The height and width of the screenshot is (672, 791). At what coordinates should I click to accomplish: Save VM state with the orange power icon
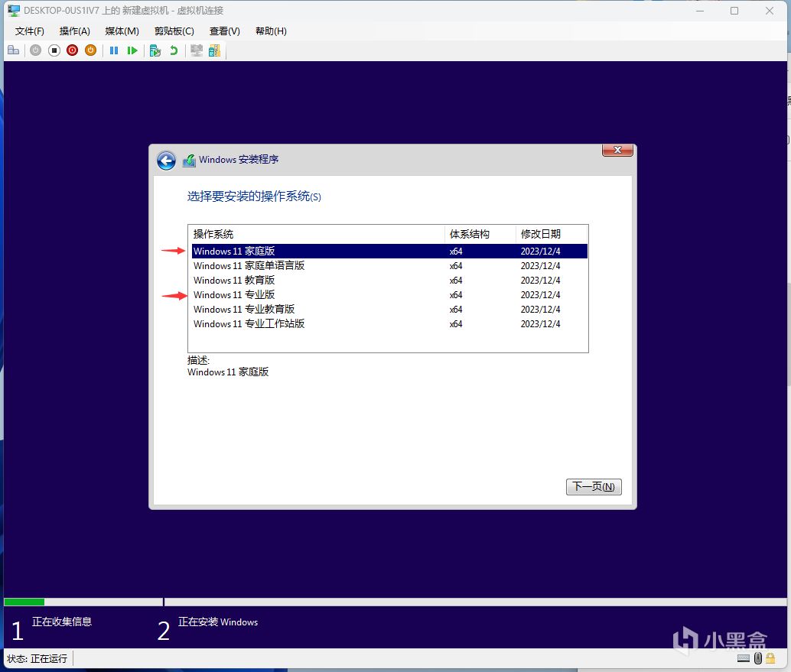coord(91,50)
